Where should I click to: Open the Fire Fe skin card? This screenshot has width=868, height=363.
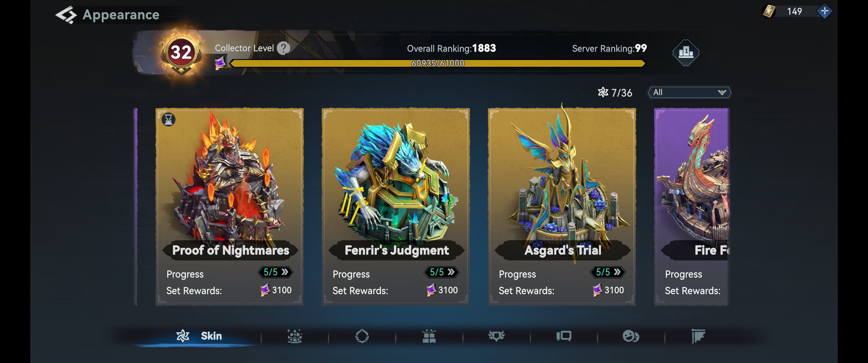coord(692,207)
